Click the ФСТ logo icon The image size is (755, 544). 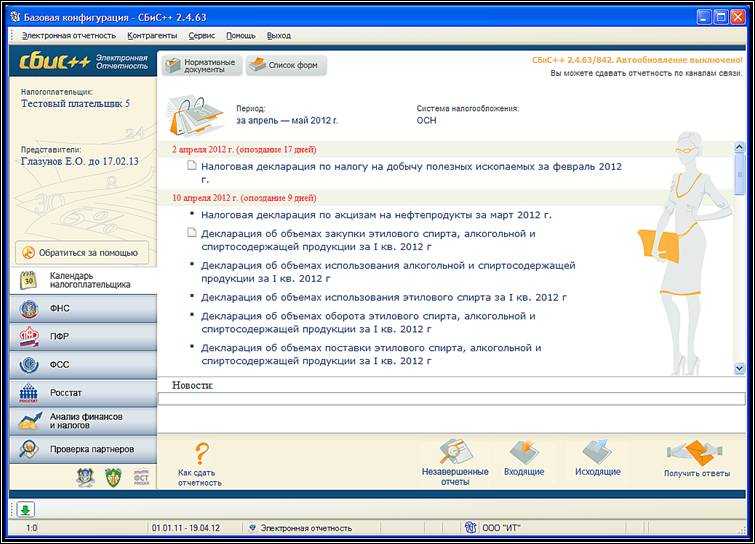point(141,478)
